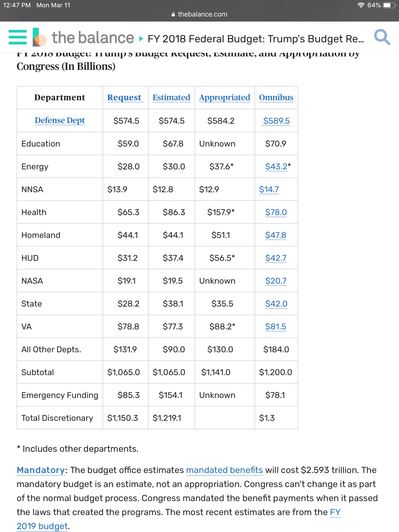This screenshot has height=532, width=399.
Task: Open the Request column link
Action: coord(124,97)
